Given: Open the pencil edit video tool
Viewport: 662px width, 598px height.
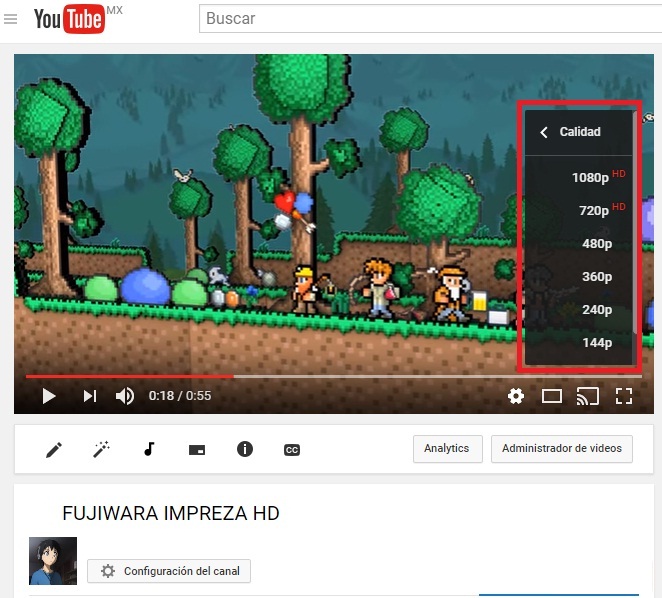Looking at the screenshot, I should pos(54,450).
